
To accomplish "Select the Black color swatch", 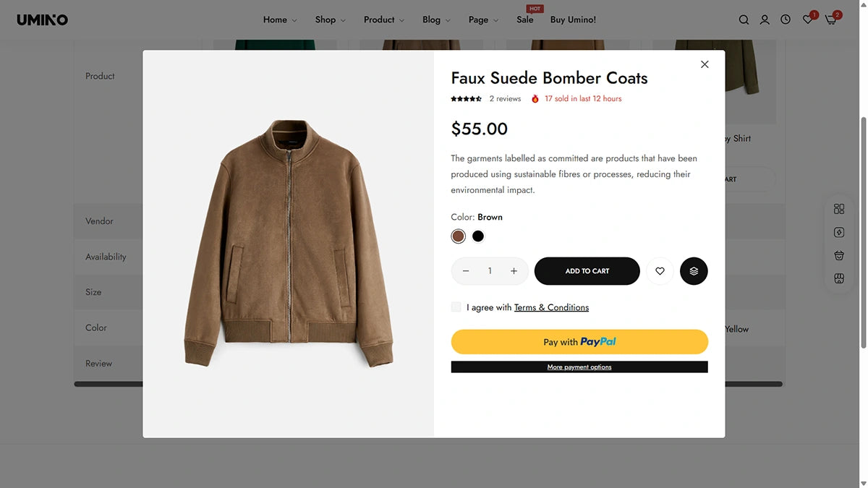I will [478, 236].
